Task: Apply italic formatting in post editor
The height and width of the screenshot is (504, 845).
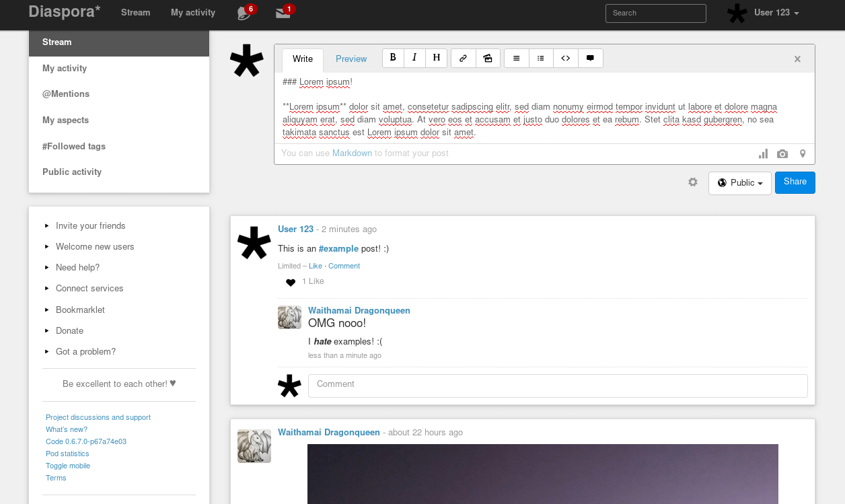Action: [x=414, y=58]
